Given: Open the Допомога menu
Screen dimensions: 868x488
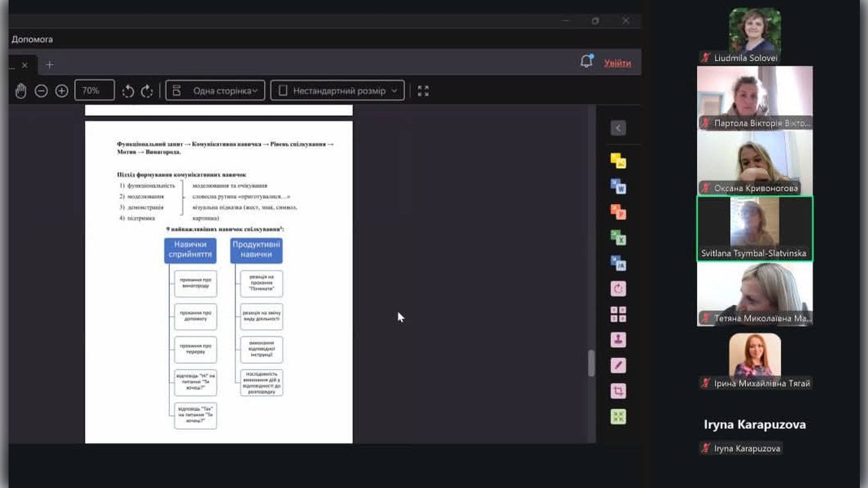Looking at the screenshot, I should (32, 39).
